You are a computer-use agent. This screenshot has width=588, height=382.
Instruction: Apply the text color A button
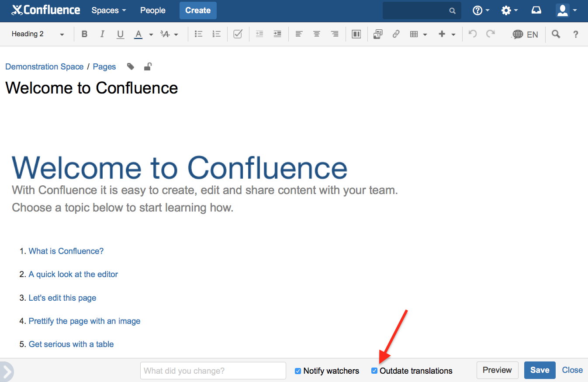tap(138, 34)
